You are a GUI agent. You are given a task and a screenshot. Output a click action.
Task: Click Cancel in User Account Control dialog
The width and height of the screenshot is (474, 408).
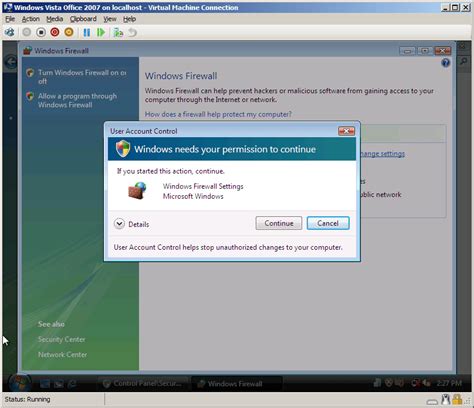[328, 223]
